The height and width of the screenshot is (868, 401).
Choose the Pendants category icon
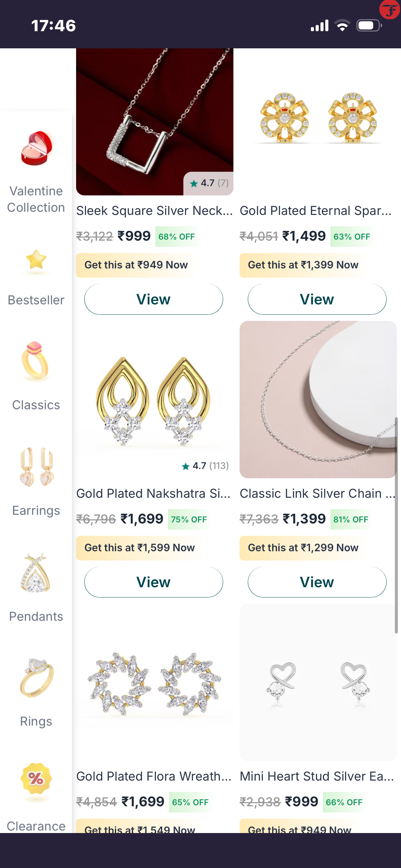tap(36, 573)
